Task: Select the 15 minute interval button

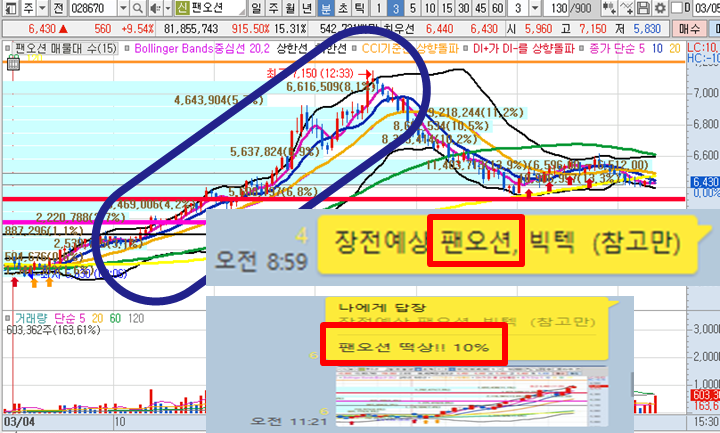Action: tap(447, 8)
